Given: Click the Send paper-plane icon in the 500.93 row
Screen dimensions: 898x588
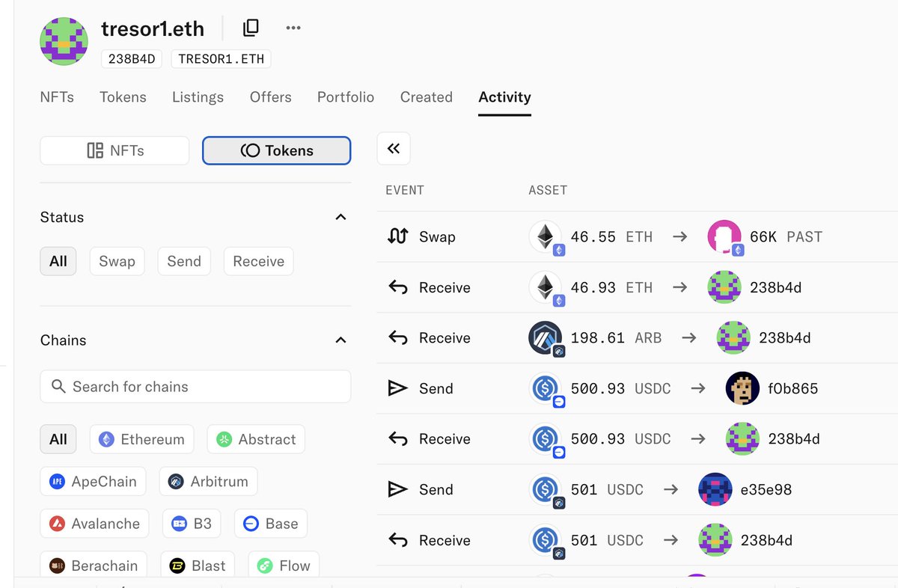Looking at the screenshot, I should [x=397, y=388].
